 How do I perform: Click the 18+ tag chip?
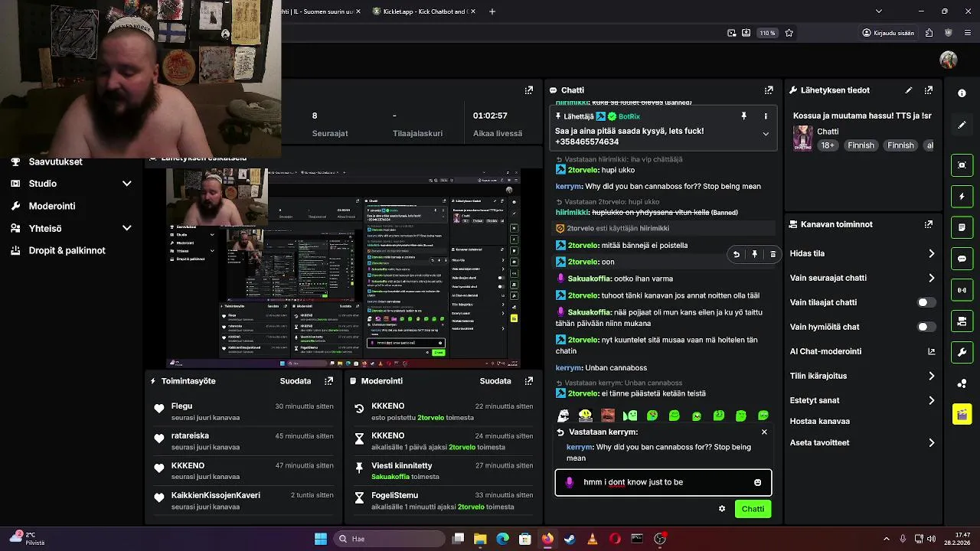click(828, 145)
